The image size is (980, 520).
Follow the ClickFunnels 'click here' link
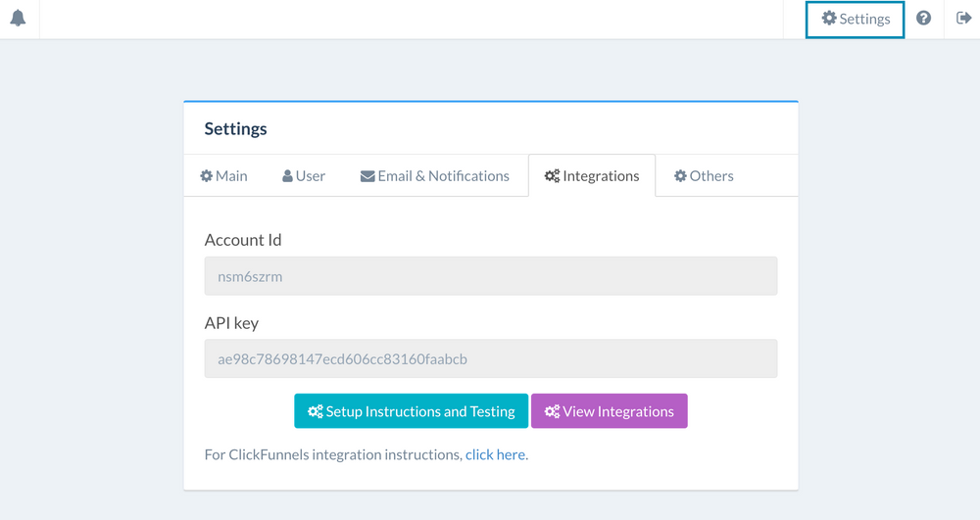(x=495, y=454)
